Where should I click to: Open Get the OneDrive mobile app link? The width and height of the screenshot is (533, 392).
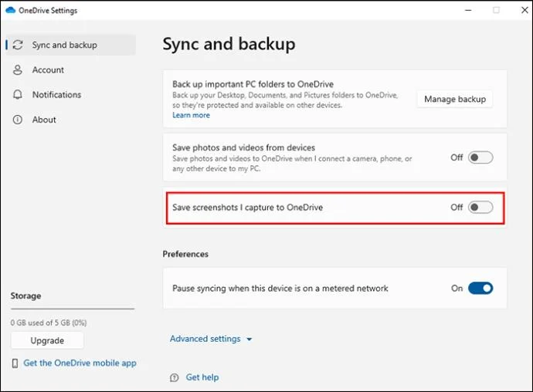(80, 363)
